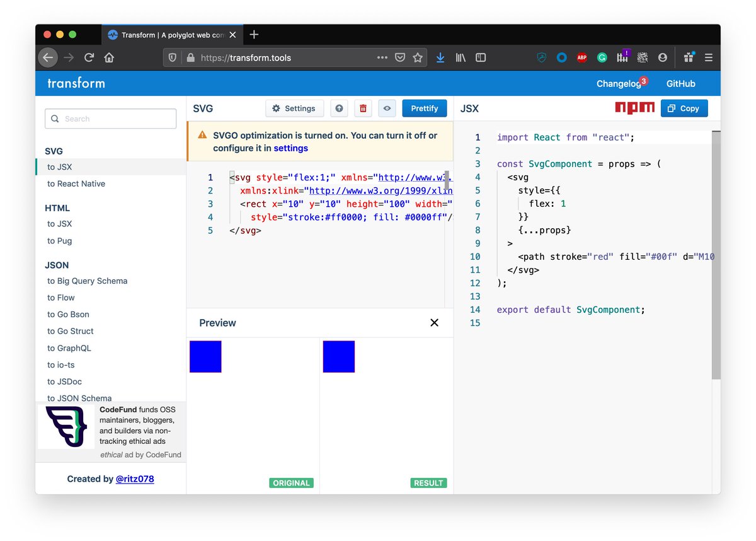The height and width of the screenshot is (541, 756).
Task: Click the npm logo
Action: 634,108
